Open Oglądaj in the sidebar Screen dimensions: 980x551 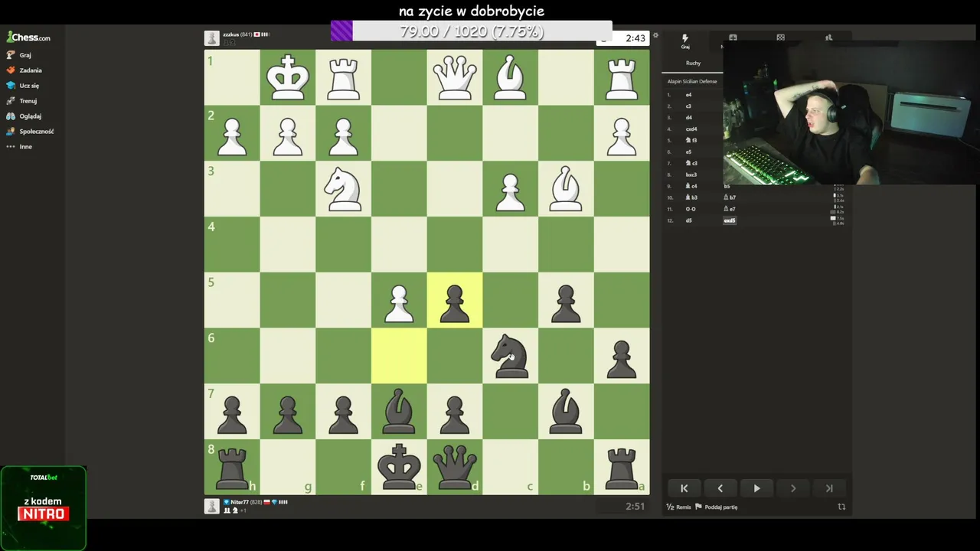pos(24,116)
